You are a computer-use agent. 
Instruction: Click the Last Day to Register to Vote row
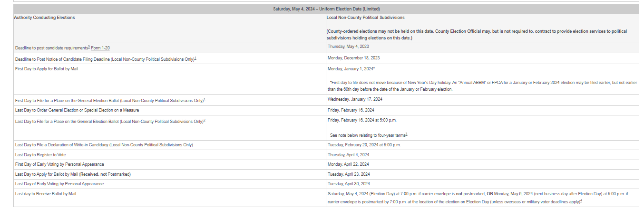tap(40, 155)
